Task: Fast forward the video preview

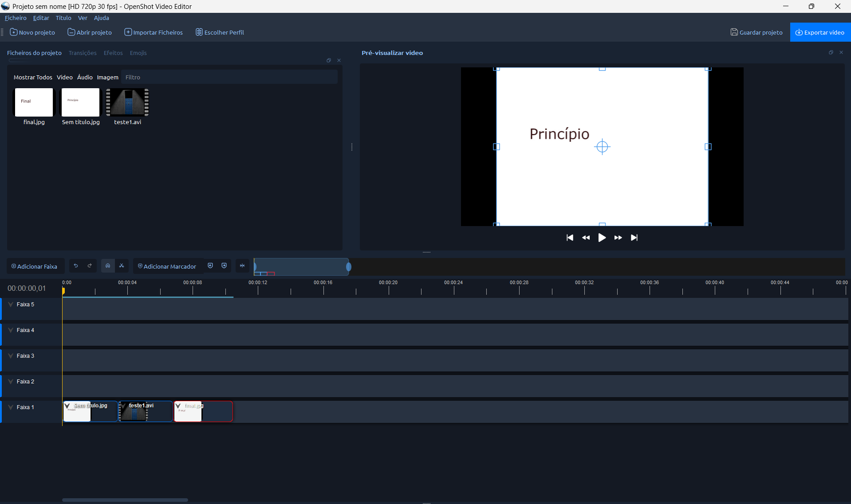Action: pos(618,238)
